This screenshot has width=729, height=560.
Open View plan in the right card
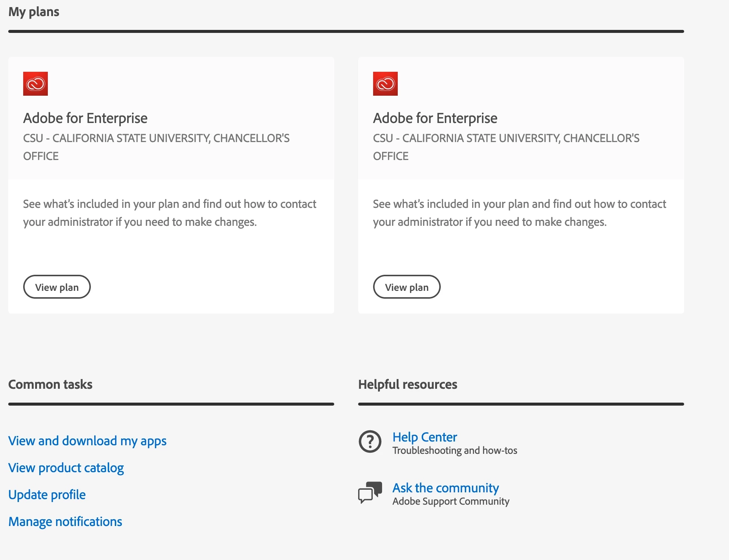click(x=407, y=287)
